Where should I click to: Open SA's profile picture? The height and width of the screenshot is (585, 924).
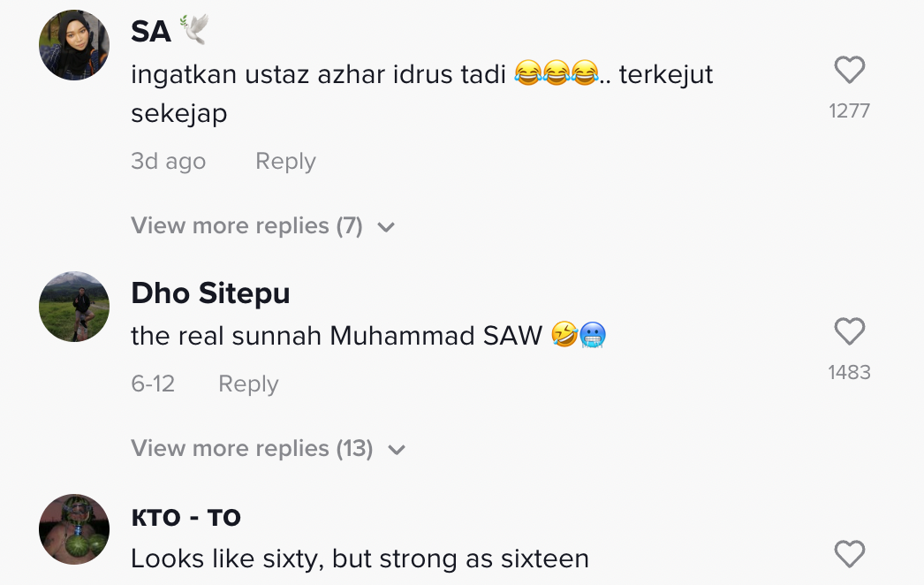74,45
